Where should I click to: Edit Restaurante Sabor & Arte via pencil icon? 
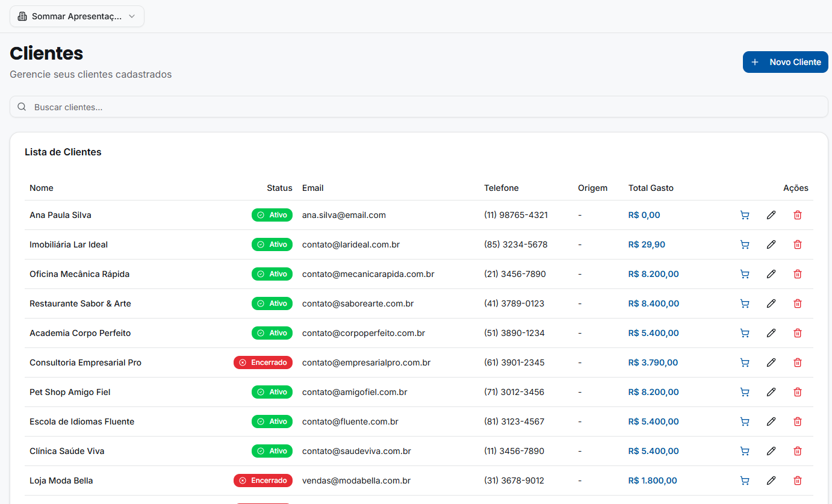click(x=771, y=303)
